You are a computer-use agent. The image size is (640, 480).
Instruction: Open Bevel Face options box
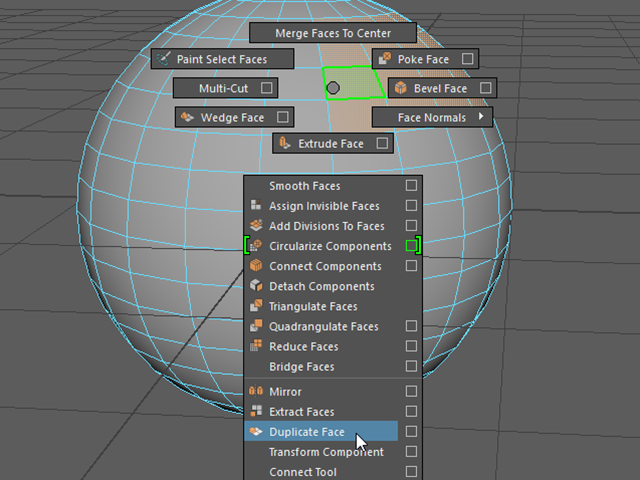485,88
